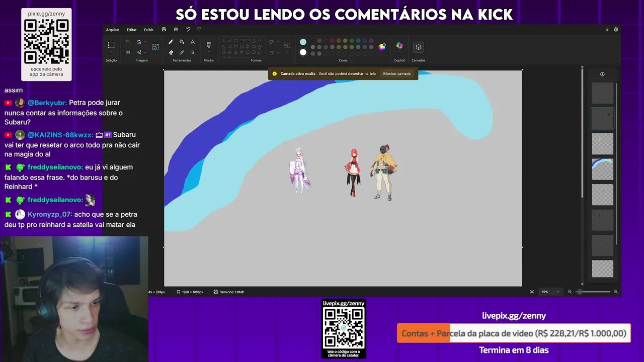
Task: Select the blue arc layer thumbnail
Action: tap(602, 169)
